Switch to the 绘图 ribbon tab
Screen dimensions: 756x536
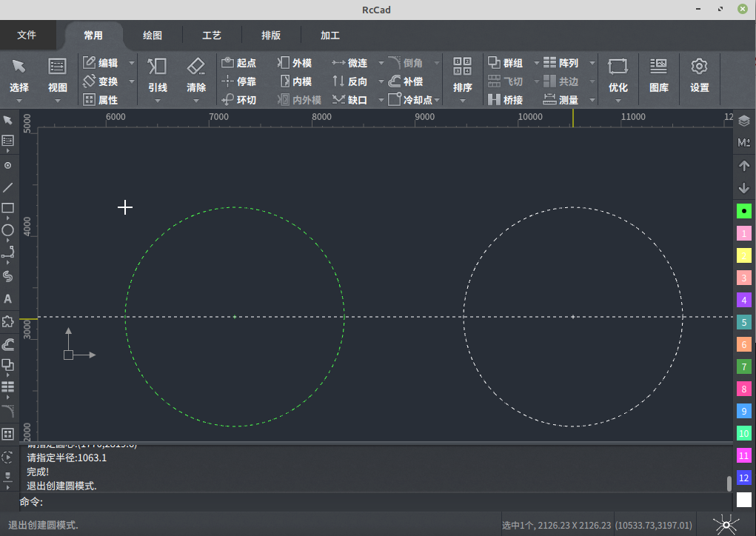click(x=153, y=35)
